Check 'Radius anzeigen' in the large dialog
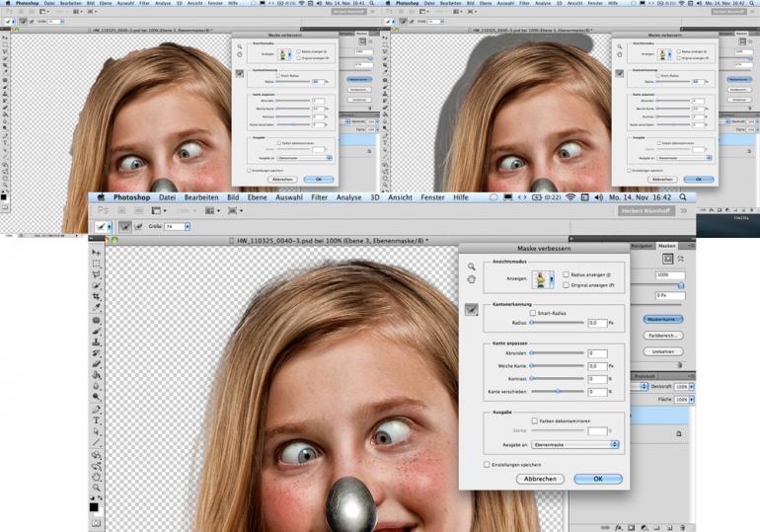 [565, 274]
